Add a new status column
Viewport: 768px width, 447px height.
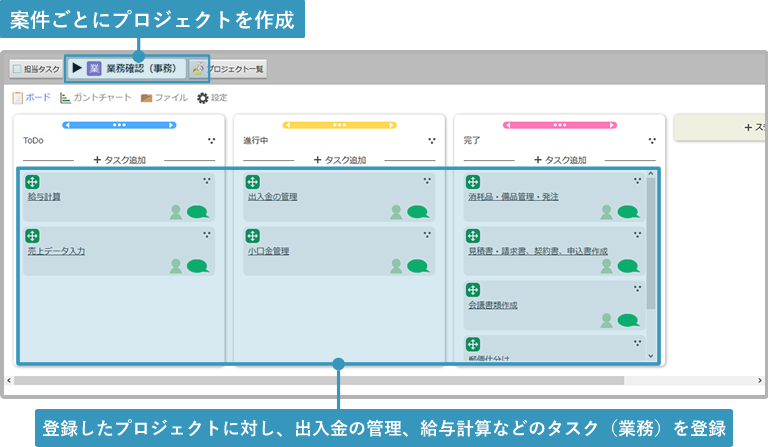point(720,128)
